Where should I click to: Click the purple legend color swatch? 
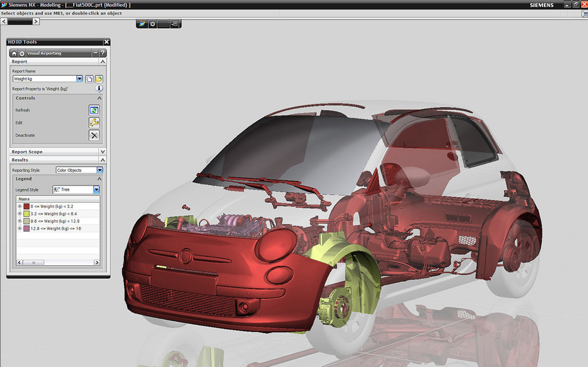[26, 228]
